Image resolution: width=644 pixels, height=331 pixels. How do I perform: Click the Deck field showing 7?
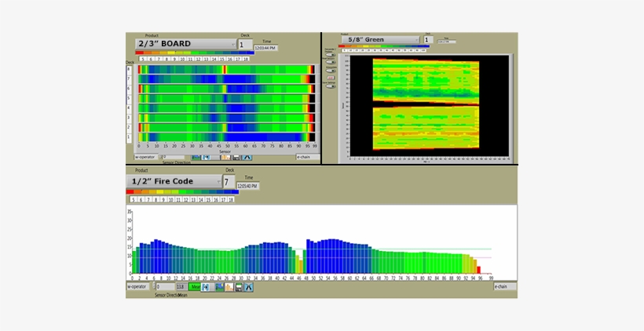click(229, 181)
